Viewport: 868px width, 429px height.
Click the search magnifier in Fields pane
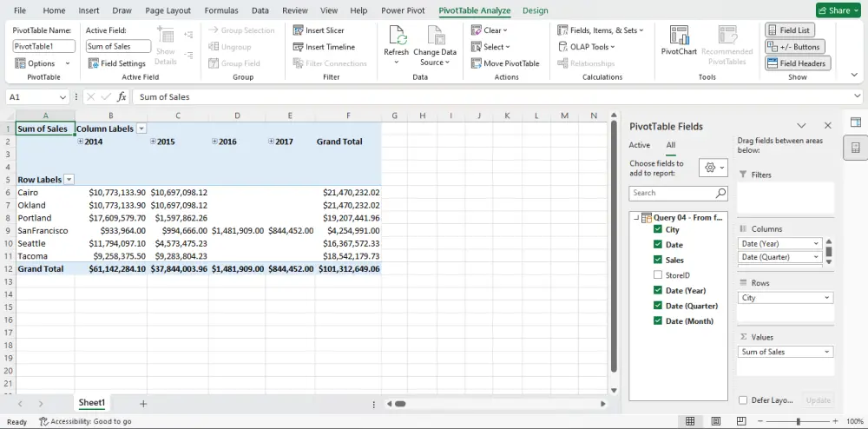point(720,193)
